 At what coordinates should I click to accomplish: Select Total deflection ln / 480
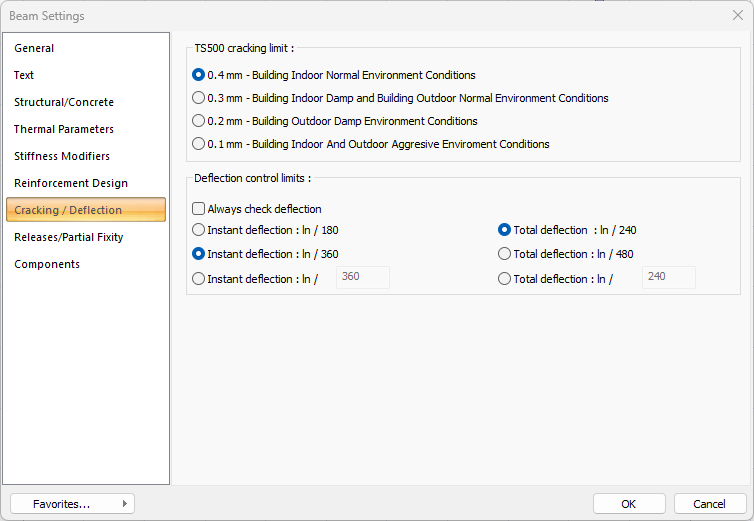click(x=504, y=254)
